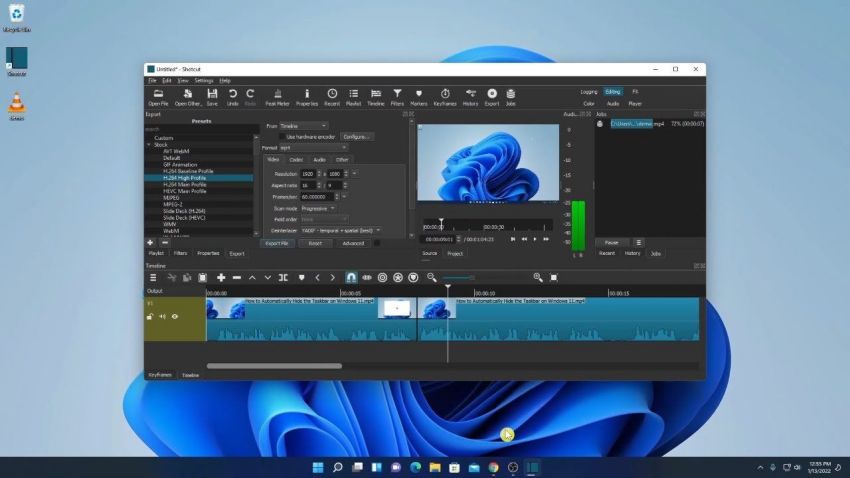Show the Playlist panel from toolbar
The height and width of the screenshot is (478, 850).
click(x=353, y=97)
